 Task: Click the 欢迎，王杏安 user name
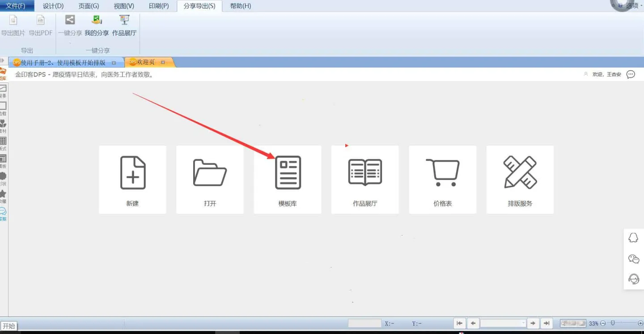point(607,74)
